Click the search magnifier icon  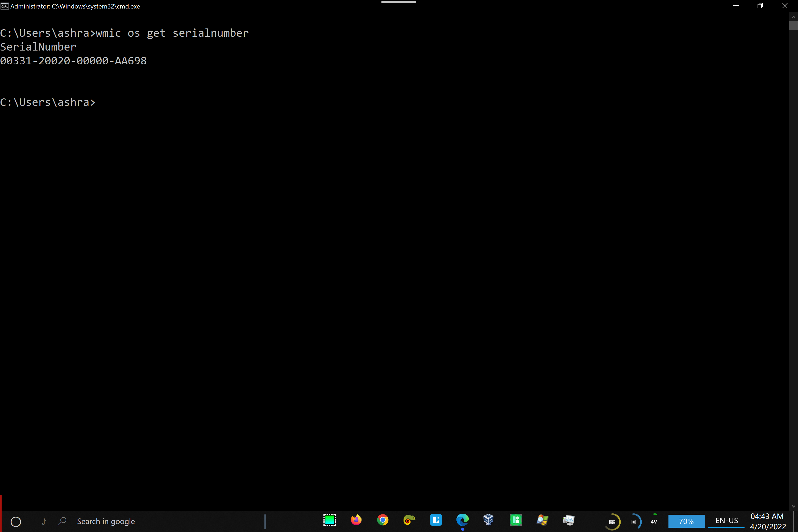pyautogui.click(x=62, y=521)
